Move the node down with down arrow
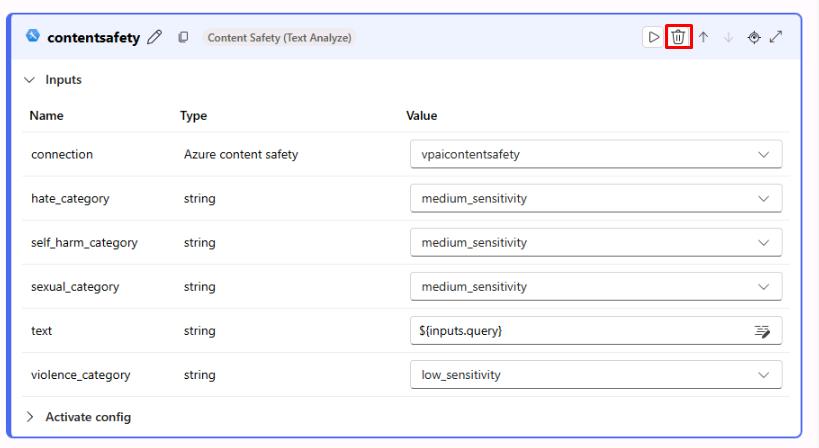 (728, 37)
